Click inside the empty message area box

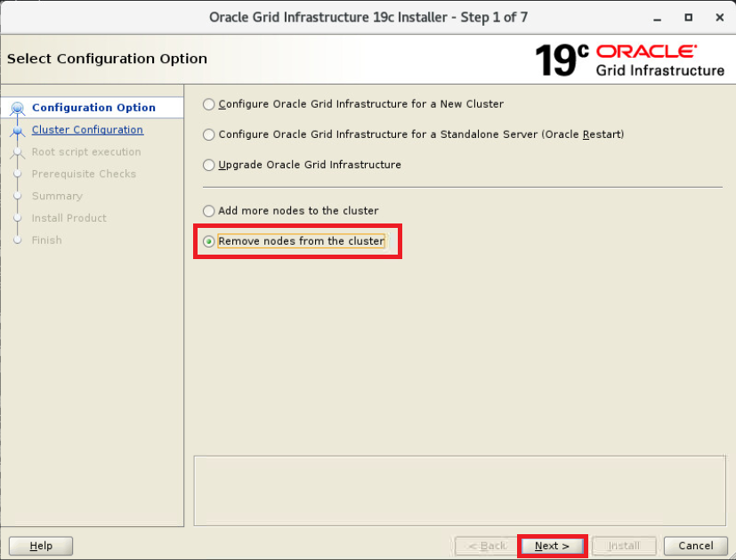click(459, 491)
